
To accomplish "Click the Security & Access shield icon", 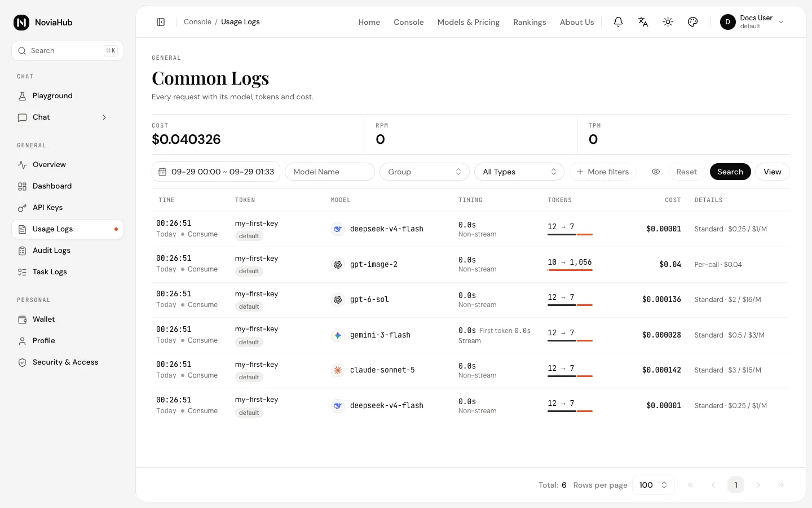I will point(23,362).
